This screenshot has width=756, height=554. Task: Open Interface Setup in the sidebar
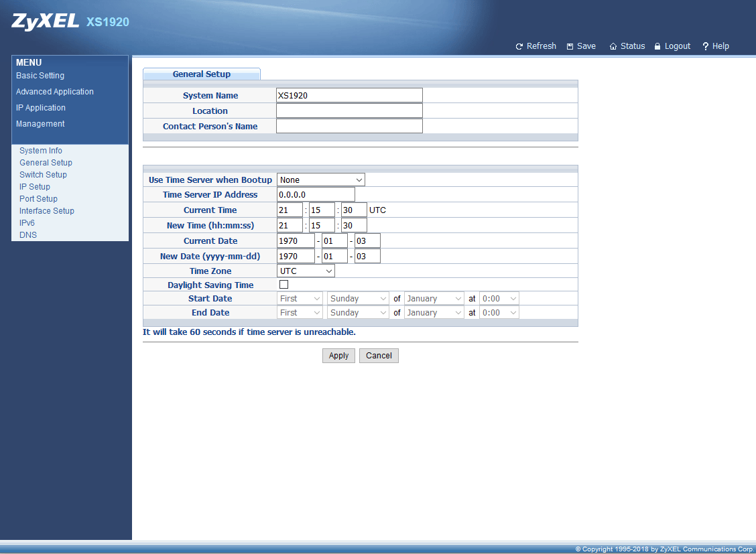(x=47, y=211)
